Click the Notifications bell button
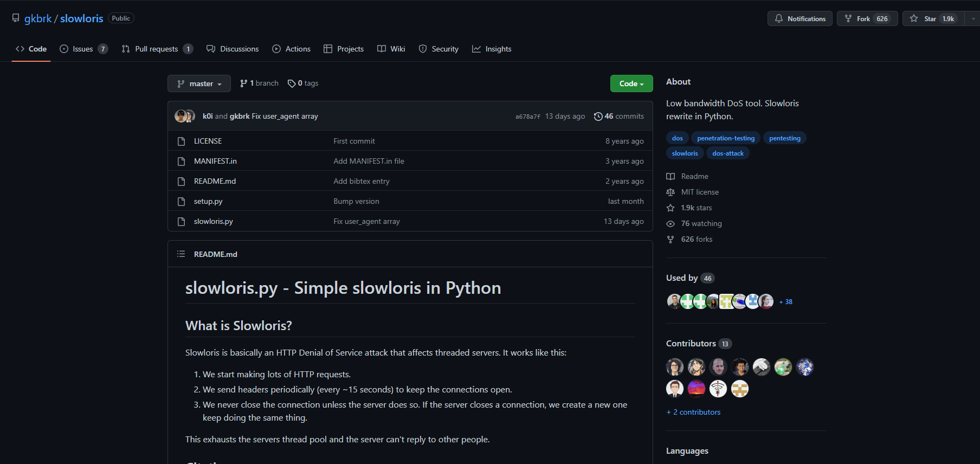The width and height of the screenshot is (980, 464). [800, 18]
